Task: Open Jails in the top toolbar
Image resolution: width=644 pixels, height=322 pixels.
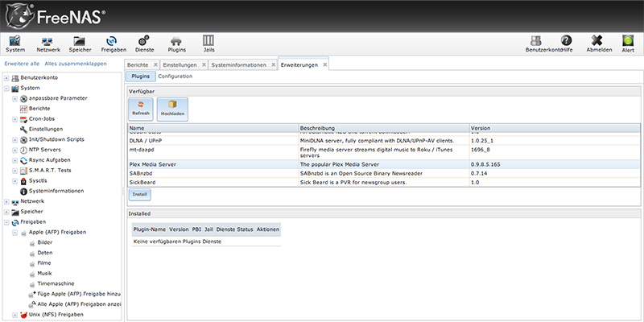Action: point(208,44)
